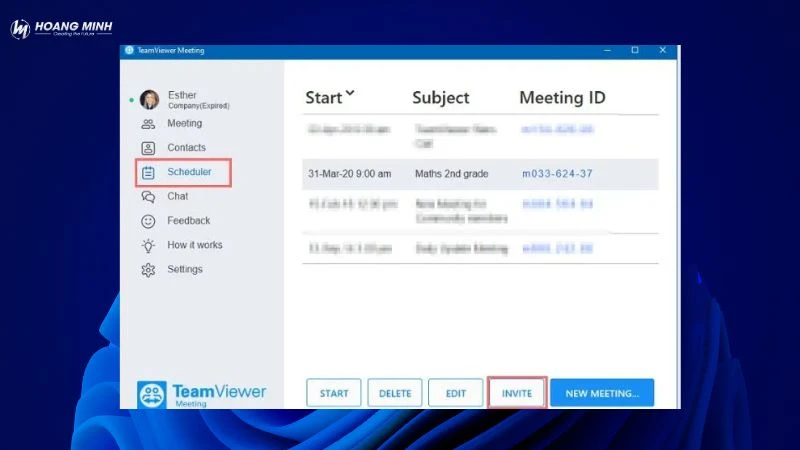Toggle the Start column sort arrow
Screen dimensions: 800x450
pos(349,93)
